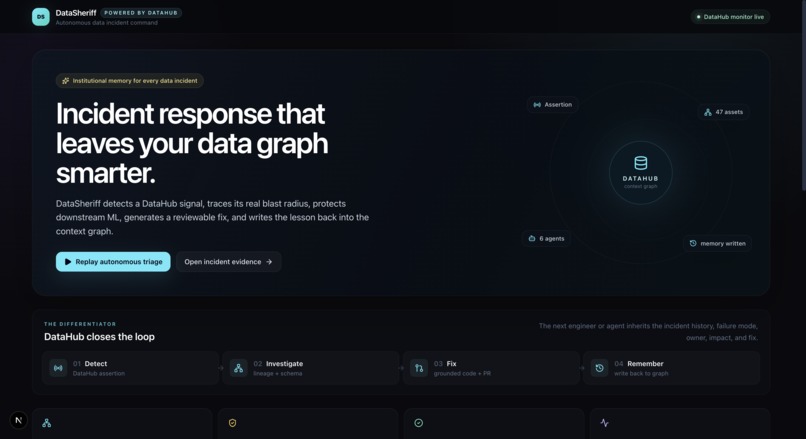806x439 pixels.
Task: Click the Investigate step lineage icon
Action: click(x=239, y=368)
